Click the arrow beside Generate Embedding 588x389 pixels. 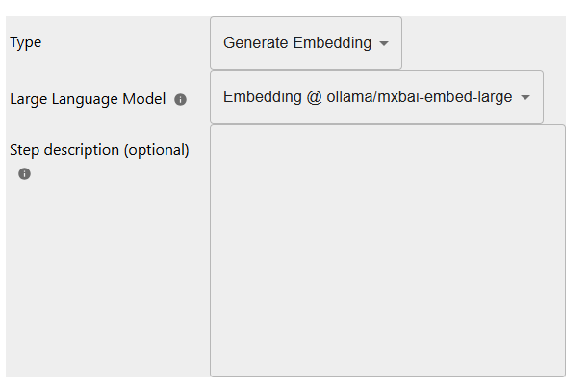pos(384,43)
